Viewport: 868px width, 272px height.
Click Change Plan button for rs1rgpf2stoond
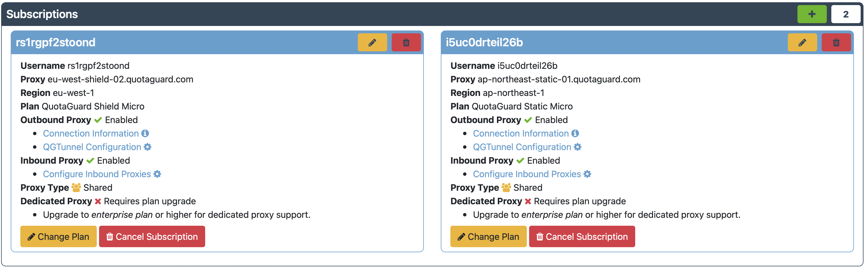tap(58, 237)
